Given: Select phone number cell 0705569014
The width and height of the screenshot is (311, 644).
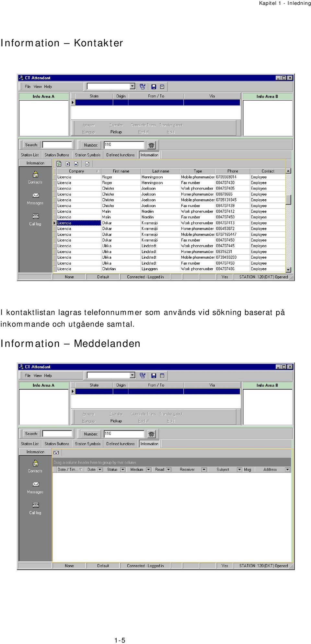Looking at the screenshot, I should [x=232, y=177].
